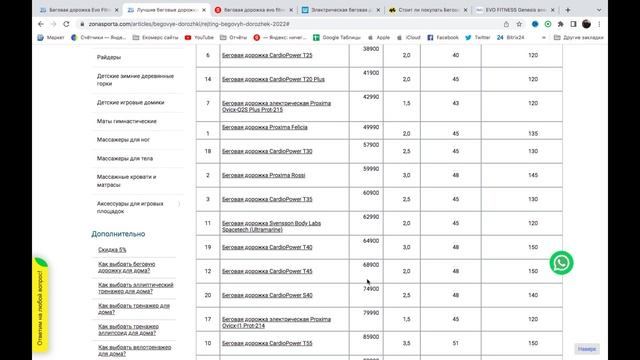Open the Chrome profile avatar
This screenshot has height=360, width=640.
click(587, 24)
